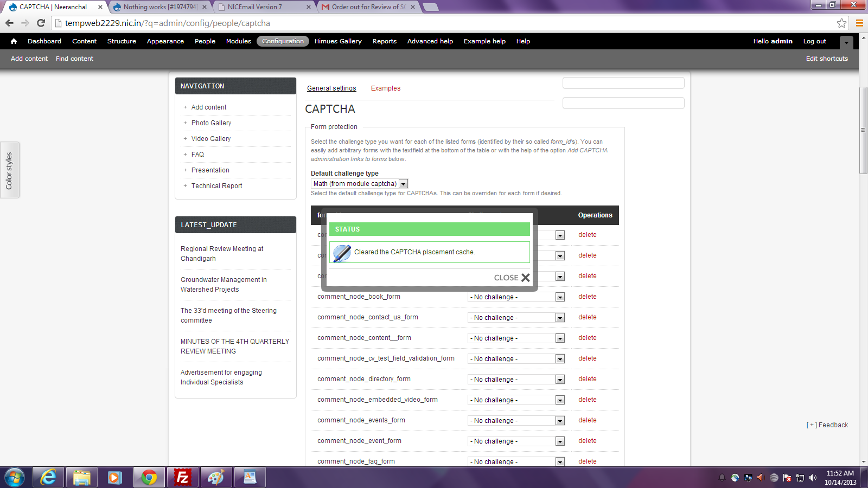Open challenge dropdown for comment_node_embedded_video_form
The image size is (868, 488).
[x=516, y=400]
